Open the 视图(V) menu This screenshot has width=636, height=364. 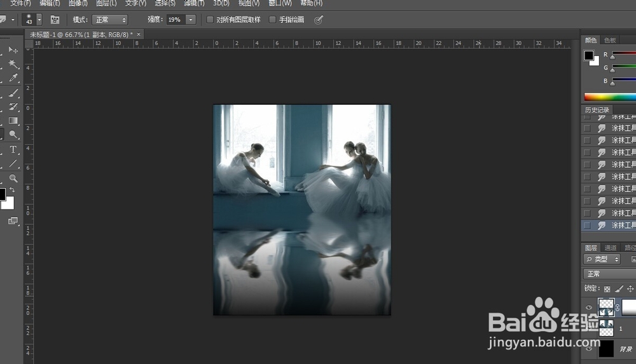pos(249,3)
